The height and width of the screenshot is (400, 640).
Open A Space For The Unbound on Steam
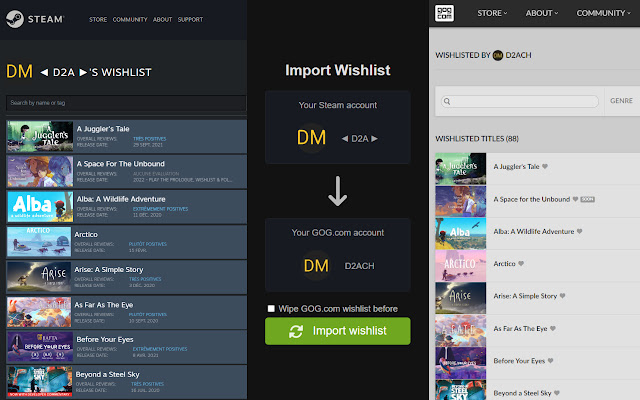[121, 164]
